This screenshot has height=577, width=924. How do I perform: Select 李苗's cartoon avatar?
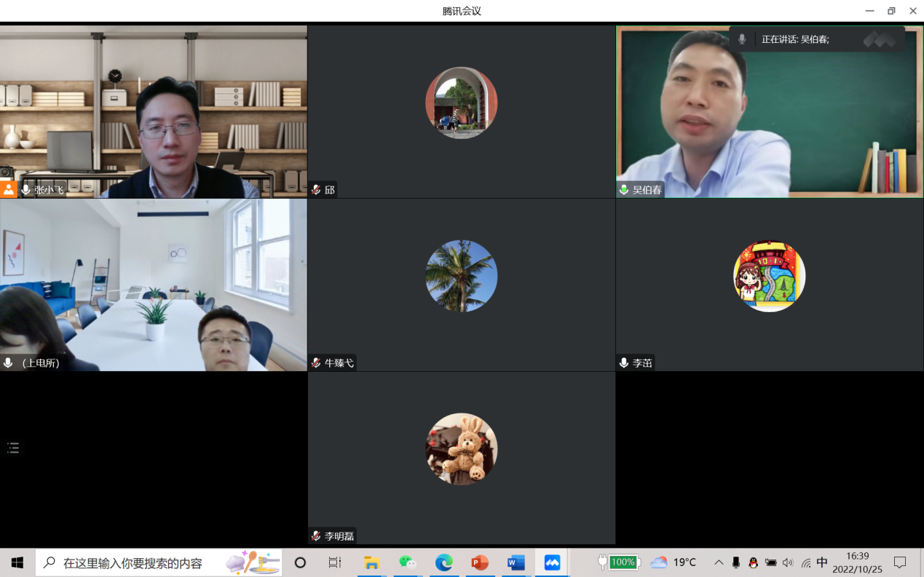click(x=769, y=276)
